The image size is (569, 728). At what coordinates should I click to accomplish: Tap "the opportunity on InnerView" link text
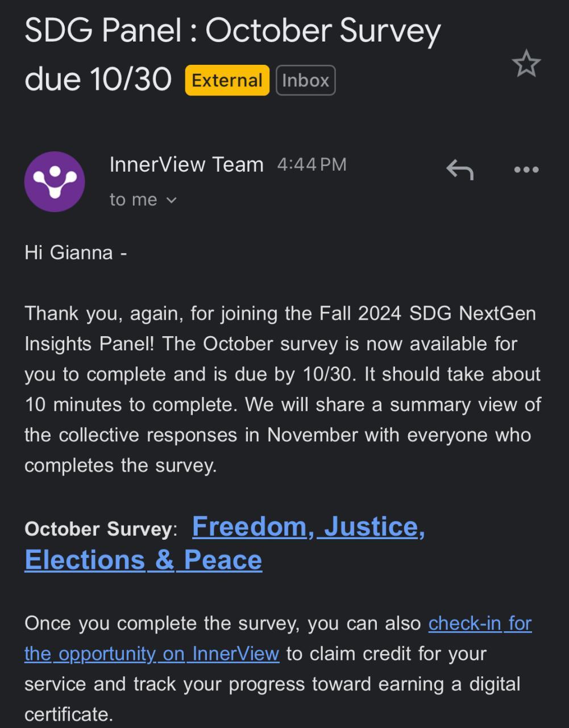pos(152,653)
